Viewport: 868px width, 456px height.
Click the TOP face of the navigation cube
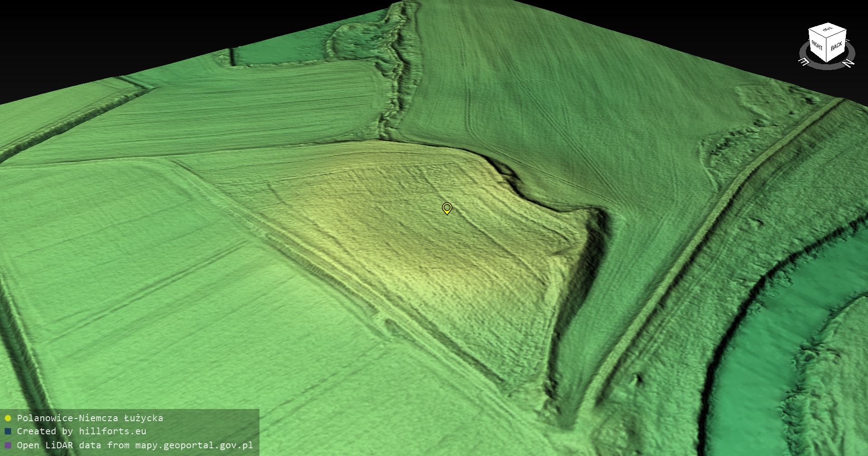click(x=827, y=30)
